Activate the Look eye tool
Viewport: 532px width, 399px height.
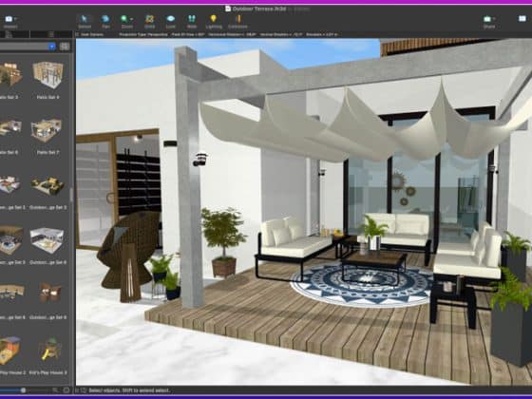[171, 21]
